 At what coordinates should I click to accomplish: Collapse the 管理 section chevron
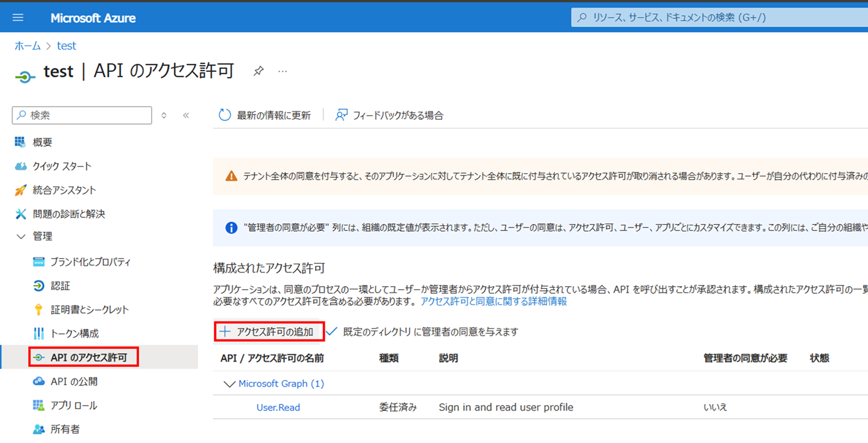(x=20, y=236)
